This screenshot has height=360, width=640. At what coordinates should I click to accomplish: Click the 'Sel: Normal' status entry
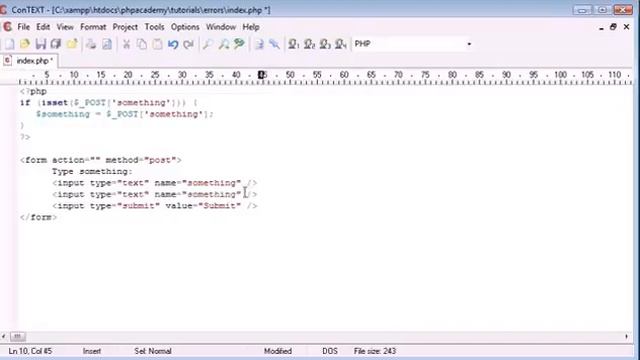pos(153,351)
